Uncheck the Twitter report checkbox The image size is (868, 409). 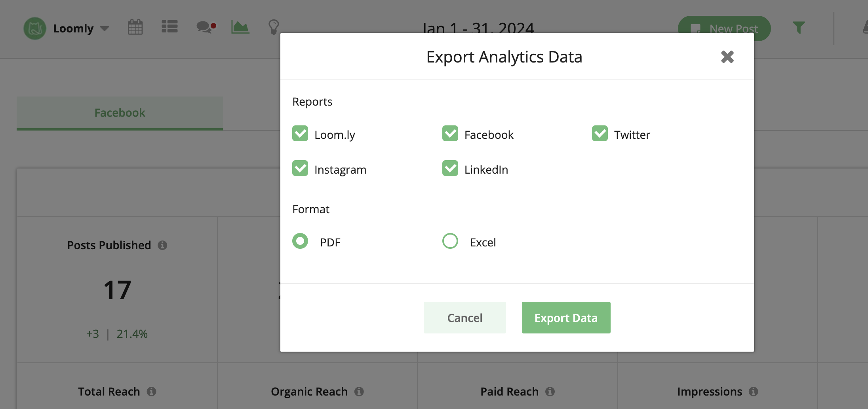tap(600, 134)
